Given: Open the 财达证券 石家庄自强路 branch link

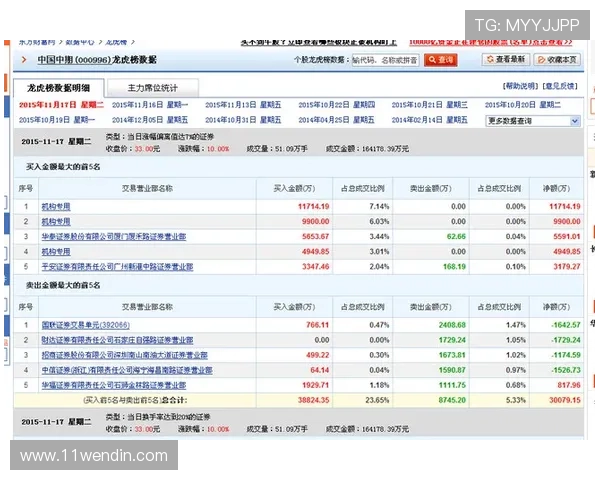Looking at the screenshot, I should (x=117, y=340).
